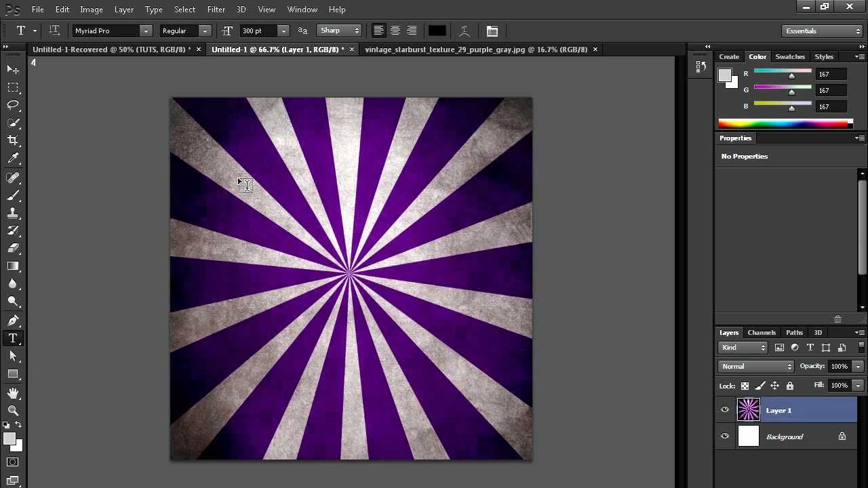Screen dimensions: 868x488
Task: Open the Layer menu
Action: click(x=124, y=9)
